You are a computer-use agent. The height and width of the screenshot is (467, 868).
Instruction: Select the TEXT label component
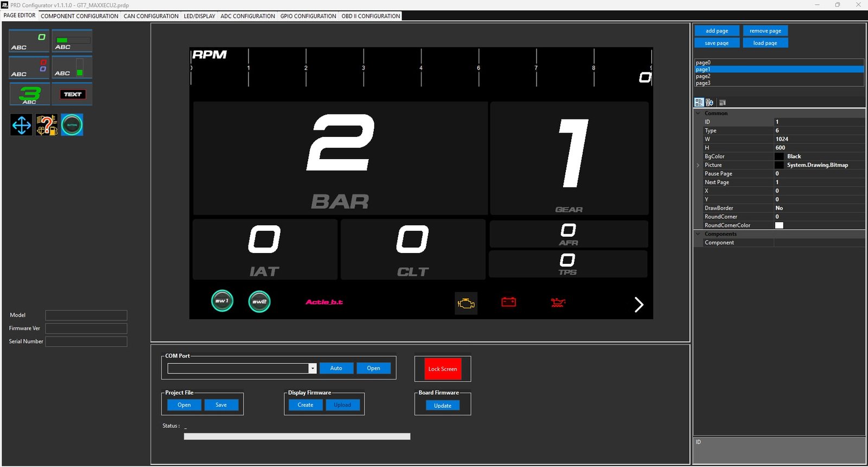(x=72, y=94)
